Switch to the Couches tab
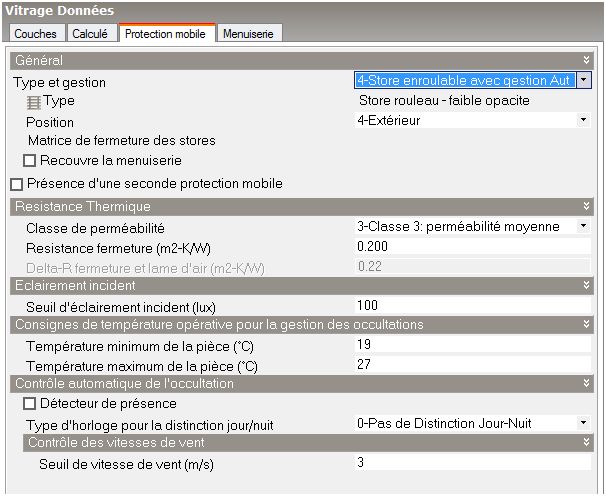The height and width of the screenshot is (496, 606). 36,34
